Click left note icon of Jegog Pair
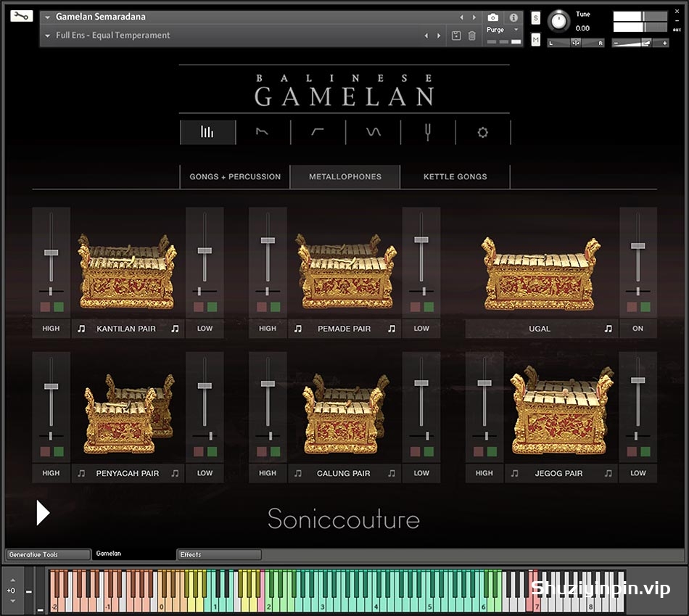 (514, 473)
